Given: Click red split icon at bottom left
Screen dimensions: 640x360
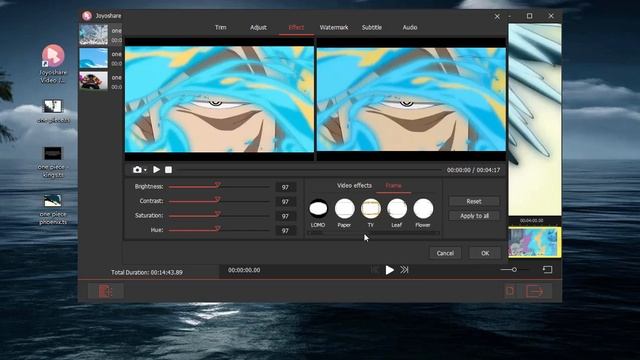Looking at the screenshot, I should click(105, 291).
